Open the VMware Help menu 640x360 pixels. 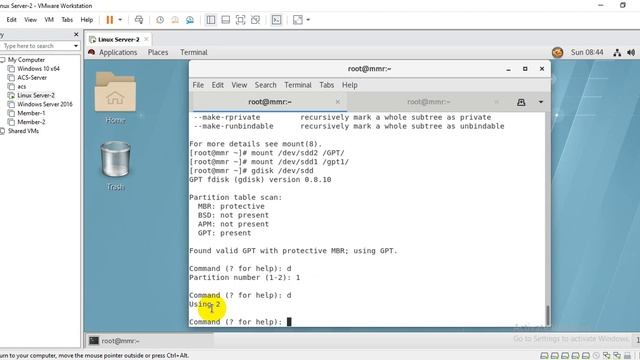point(87,20)
